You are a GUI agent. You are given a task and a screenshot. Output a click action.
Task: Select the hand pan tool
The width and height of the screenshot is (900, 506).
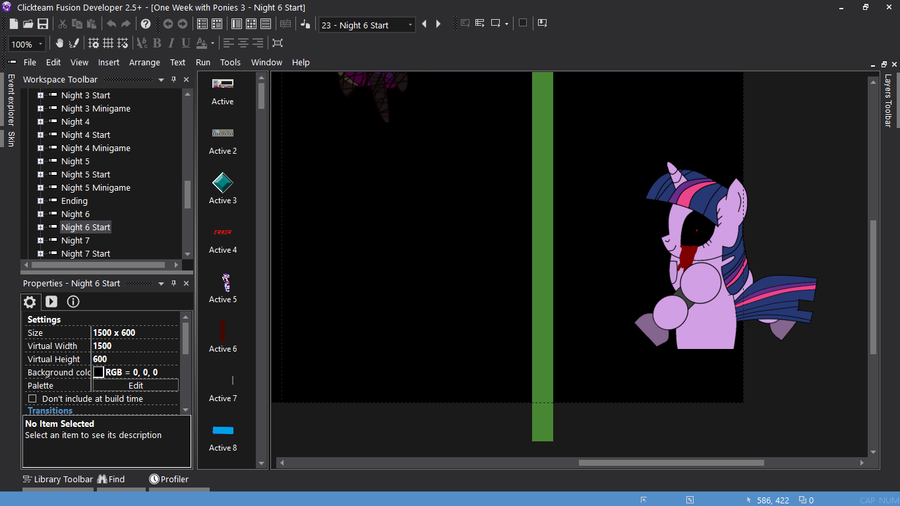pyautogui.click(x=59, y=43)
